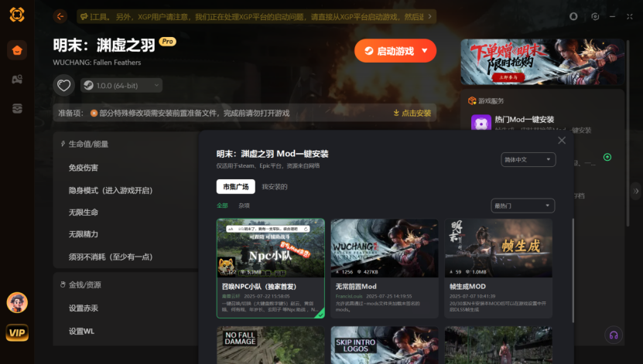Click the purple 热门Mod一键安装 service icon
The width and height of the screenshot is (643, 364).
(481, 123)
